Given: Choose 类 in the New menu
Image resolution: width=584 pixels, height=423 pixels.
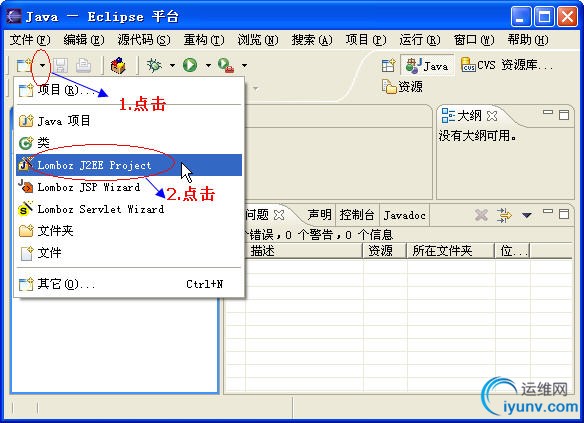Looking at the screenshot, I should tap(129, 143).
